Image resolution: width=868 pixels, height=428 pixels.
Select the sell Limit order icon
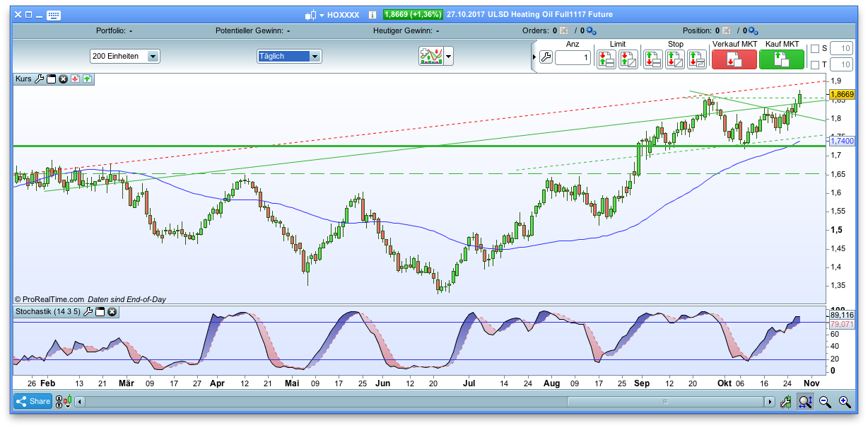(605, 59)
